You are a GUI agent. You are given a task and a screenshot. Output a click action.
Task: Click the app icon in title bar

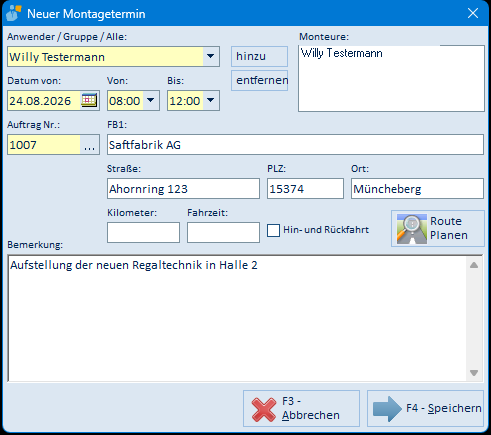(x=14, y=13)
